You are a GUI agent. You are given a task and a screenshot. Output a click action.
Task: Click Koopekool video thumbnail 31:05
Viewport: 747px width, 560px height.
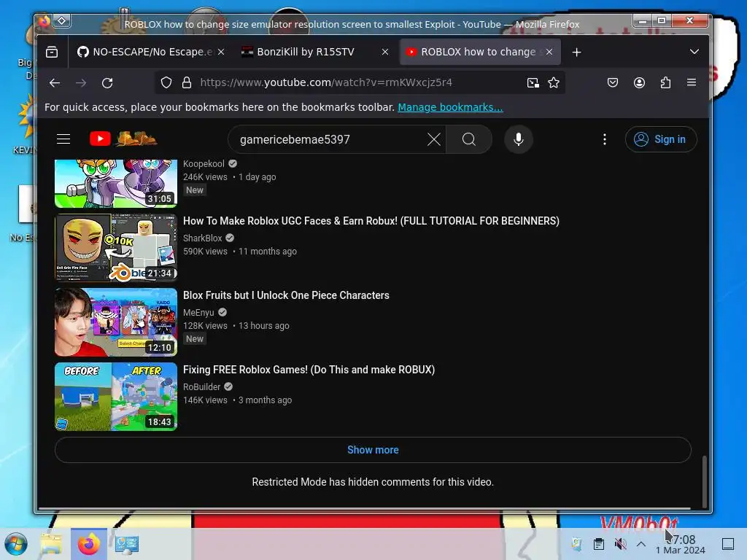click(116, 183)
